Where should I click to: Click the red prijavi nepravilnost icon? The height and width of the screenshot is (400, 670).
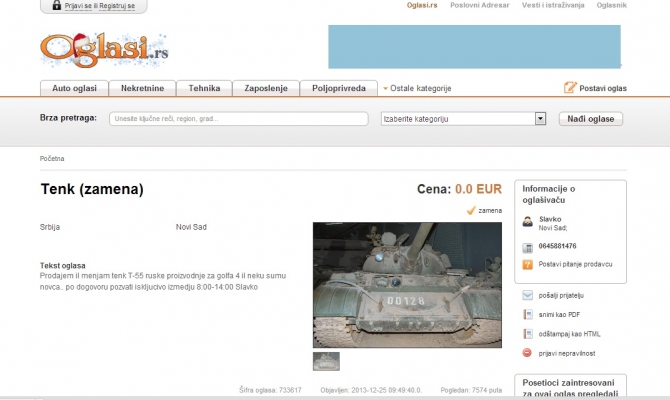(x=527, y=352)
